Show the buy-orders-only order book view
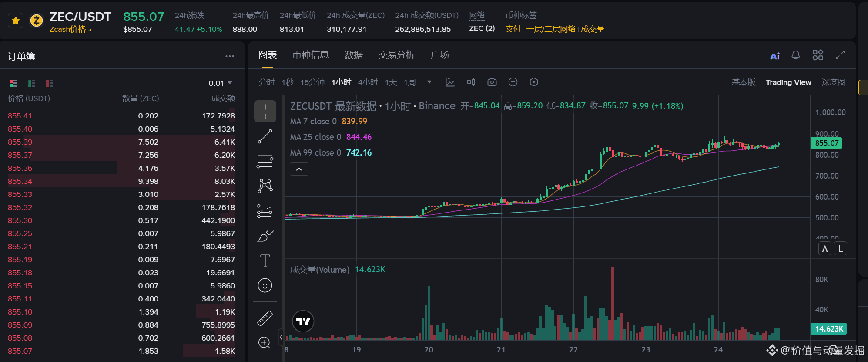The width and height of the screenshot is (868, 362). pyautogui.click(x=31, y=83)
